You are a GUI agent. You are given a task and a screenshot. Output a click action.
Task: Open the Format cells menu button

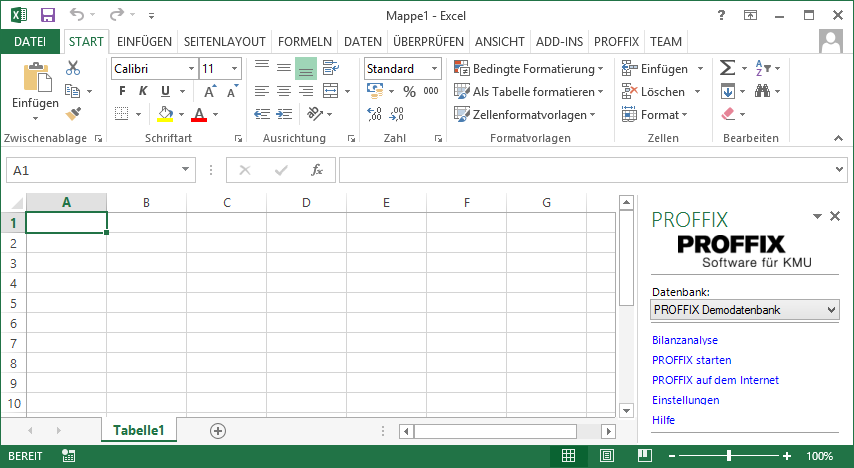tap(655, 114)
